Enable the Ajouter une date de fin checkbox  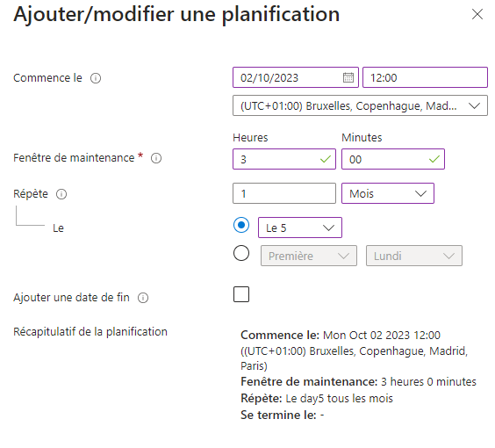[241, 294]
